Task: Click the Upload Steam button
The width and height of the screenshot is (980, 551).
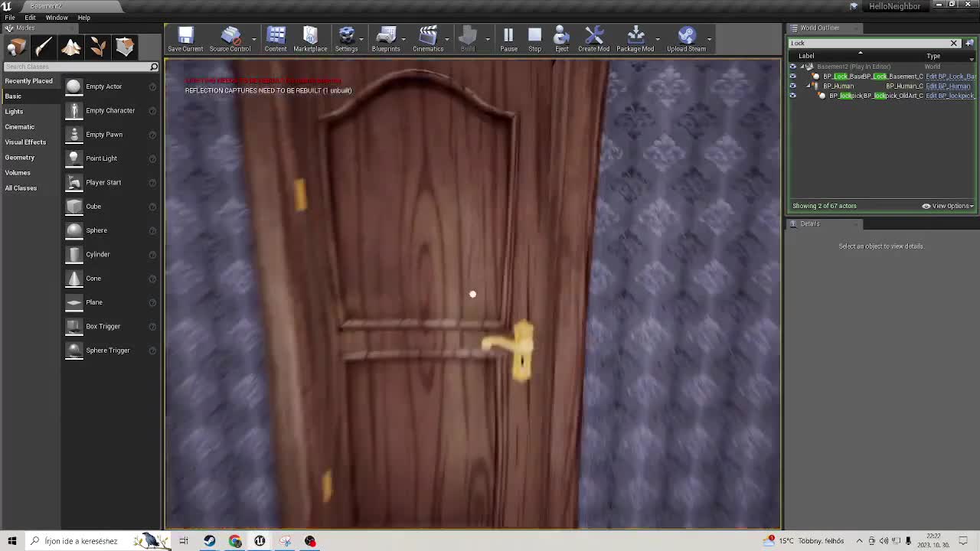Action: [686, 39]
